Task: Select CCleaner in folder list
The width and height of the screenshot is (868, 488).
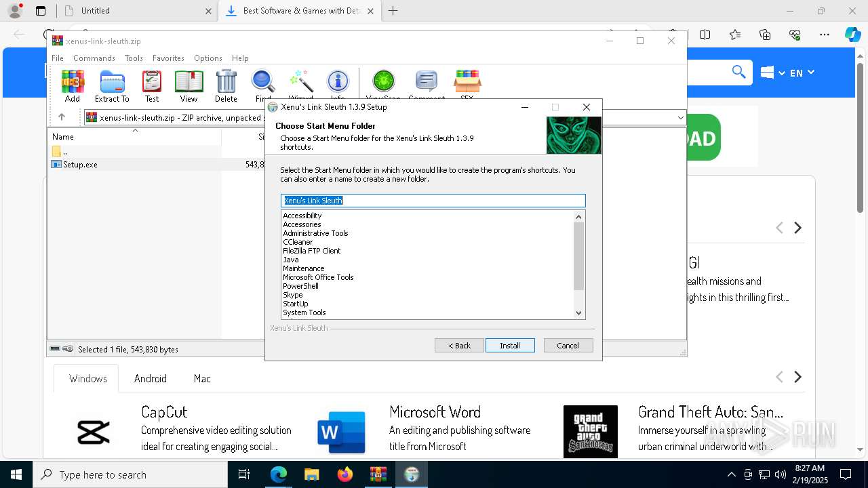Action: (298, 242)
